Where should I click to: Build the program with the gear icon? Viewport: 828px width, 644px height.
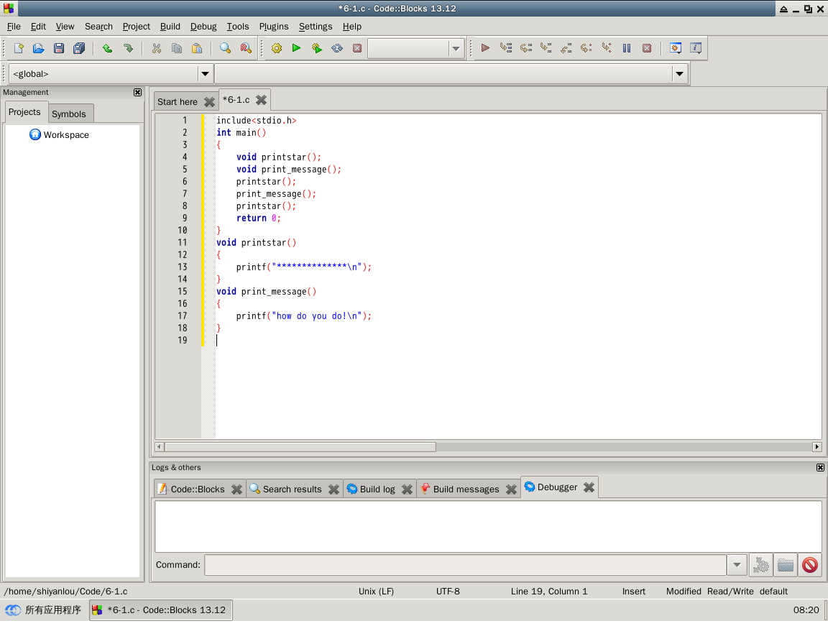(x=276, y=48)
